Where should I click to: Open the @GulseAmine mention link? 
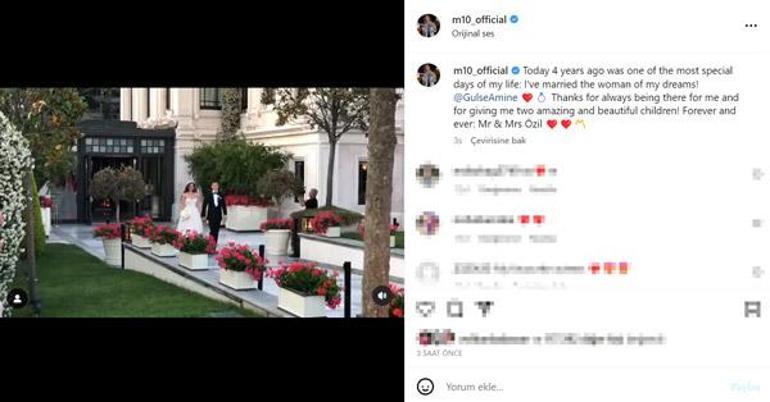(485, 98)
